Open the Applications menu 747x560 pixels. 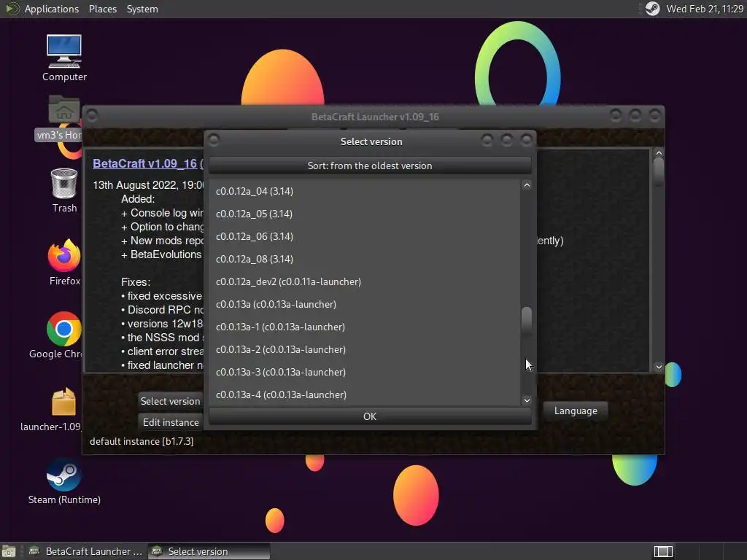click(x=52, y=9)
